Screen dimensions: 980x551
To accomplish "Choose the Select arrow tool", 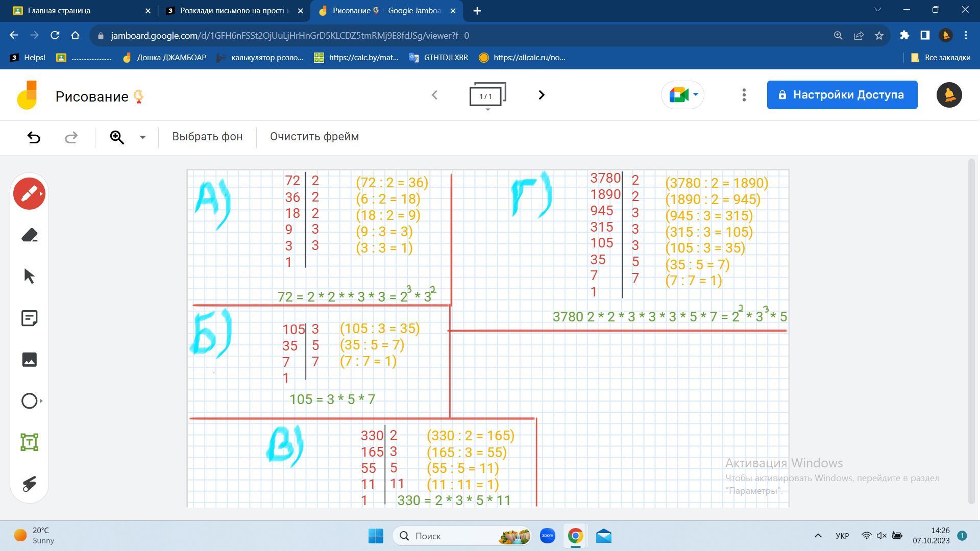I will click(29, 277).
